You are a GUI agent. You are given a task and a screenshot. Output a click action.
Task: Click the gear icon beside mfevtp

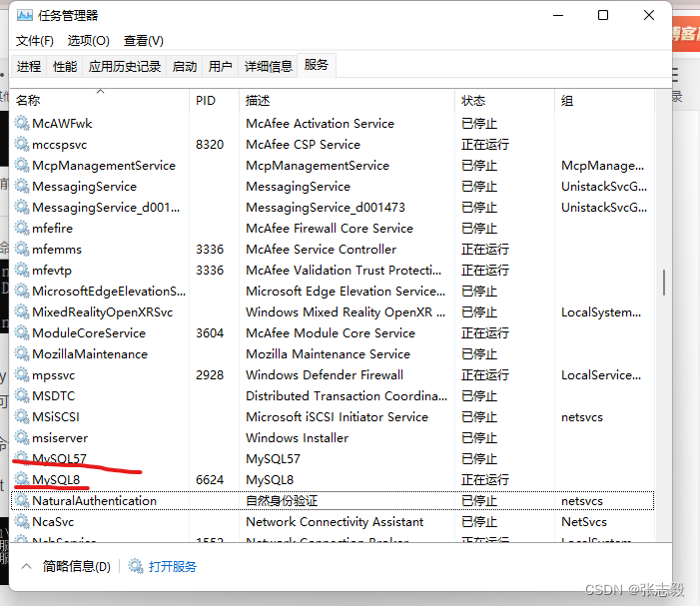pos(22,270)
